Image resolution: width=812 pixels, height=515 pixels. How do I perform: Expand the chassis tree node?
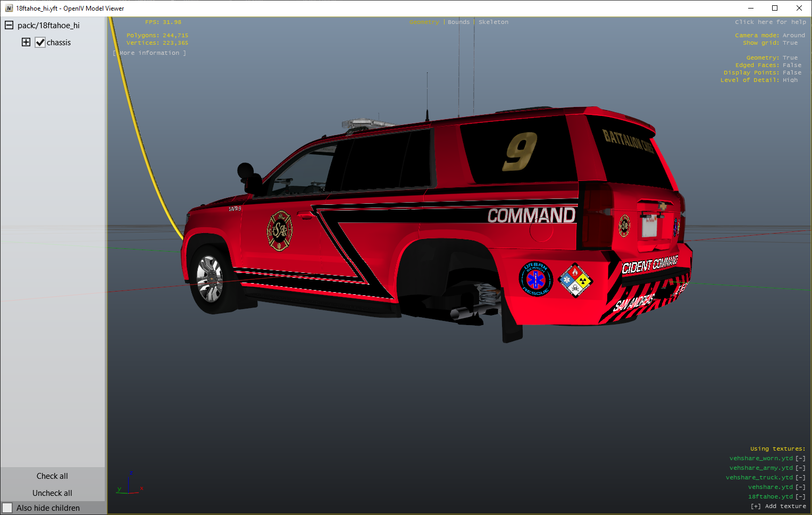(26, 42)
